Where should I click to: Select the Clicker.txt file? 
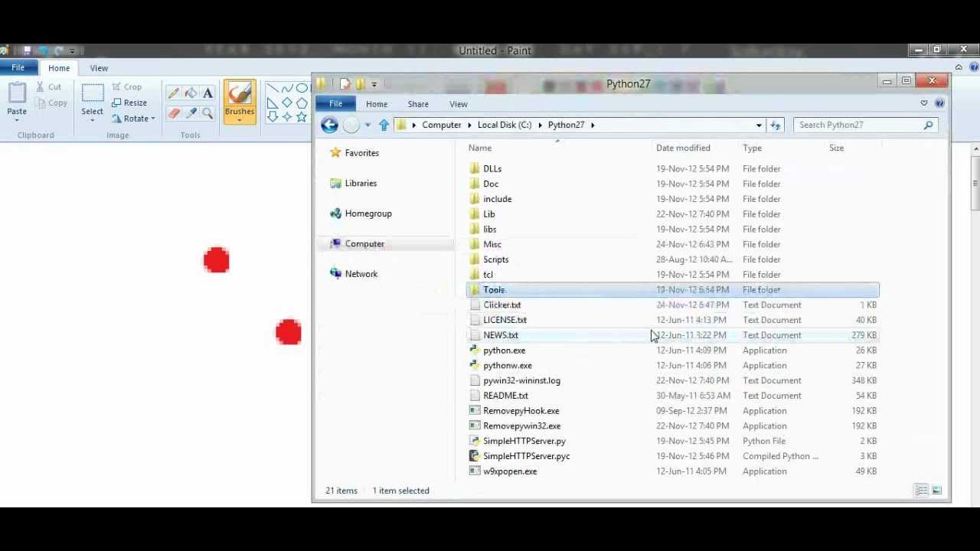coord(672,305)
